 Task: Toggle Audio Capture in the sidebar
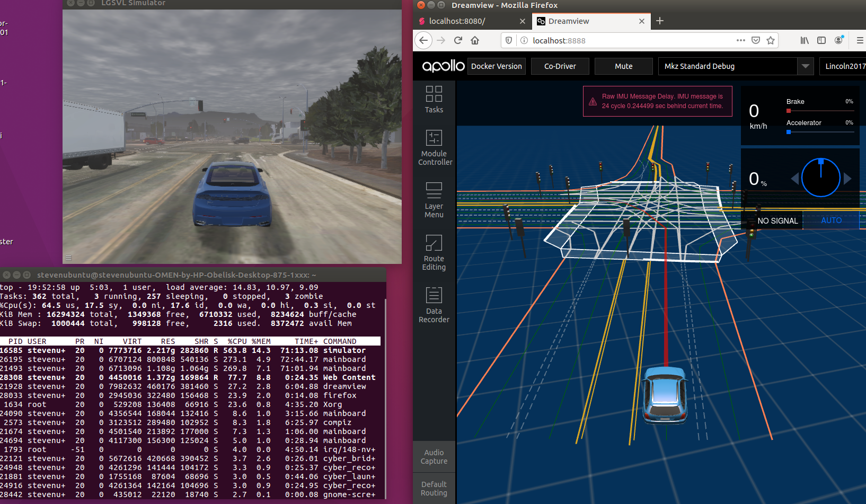434,456
